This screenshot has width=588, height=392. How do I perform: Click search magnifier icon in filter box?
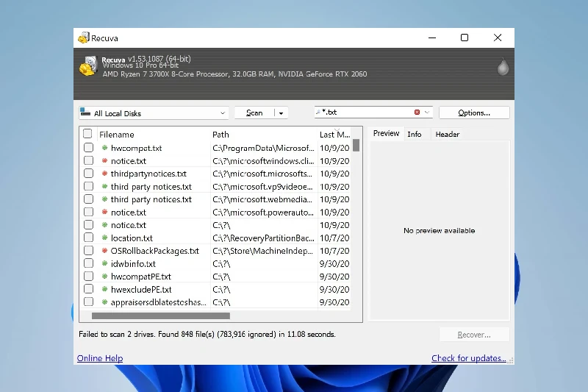point(318,113)
